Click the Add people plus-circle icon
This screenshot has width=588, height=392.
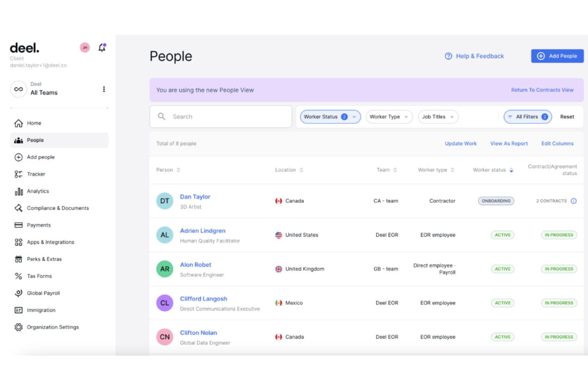pyautogui.click(x=18, y=157)
